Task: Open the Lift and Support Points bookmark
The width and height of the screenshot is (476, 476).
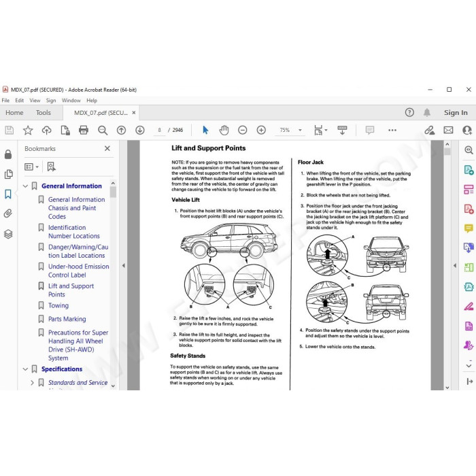Action: coord(71,290)
